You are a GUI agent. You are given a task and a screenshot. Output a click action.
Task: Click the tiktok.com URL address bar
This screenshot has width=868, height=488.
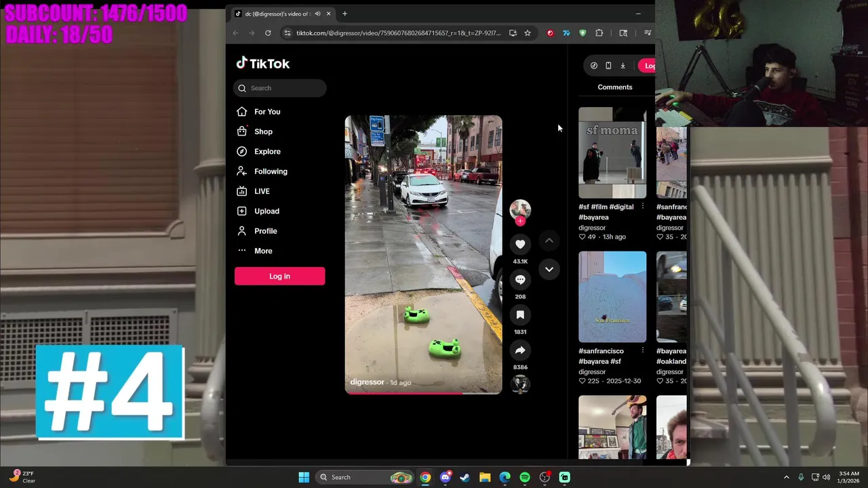[398, 33]
